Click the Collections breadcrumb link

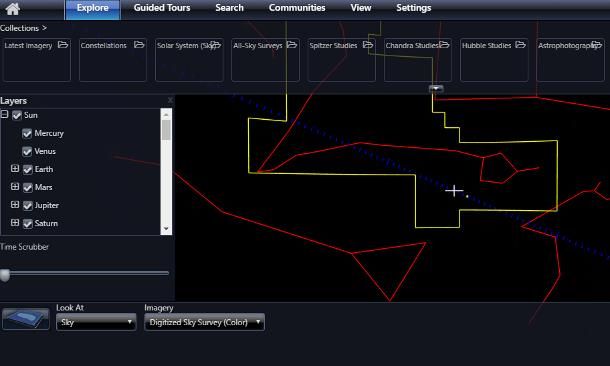point(19,28)
